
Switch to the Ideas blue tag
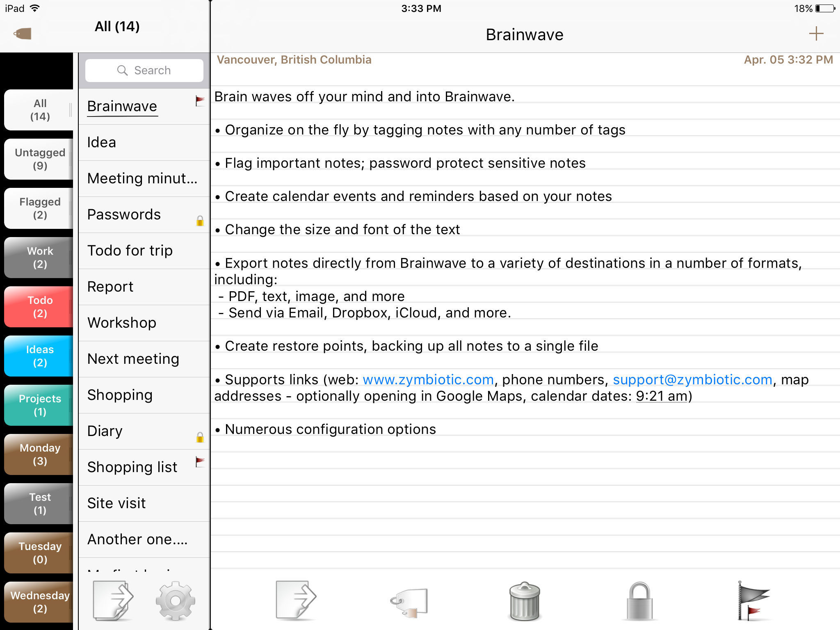click(x=39, y=356)
